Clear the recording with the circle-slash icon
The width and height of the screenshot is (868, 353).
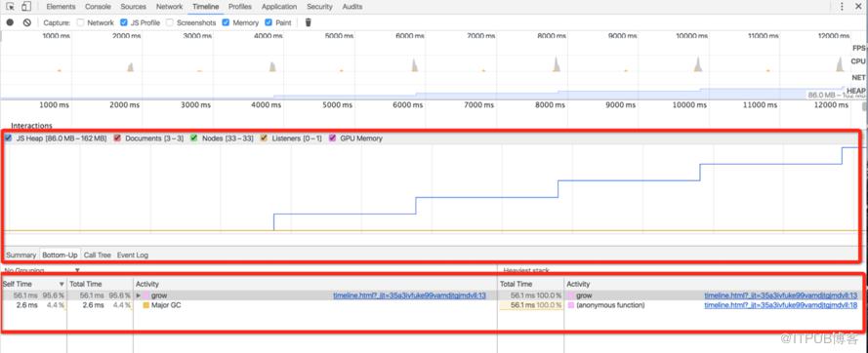27,22
